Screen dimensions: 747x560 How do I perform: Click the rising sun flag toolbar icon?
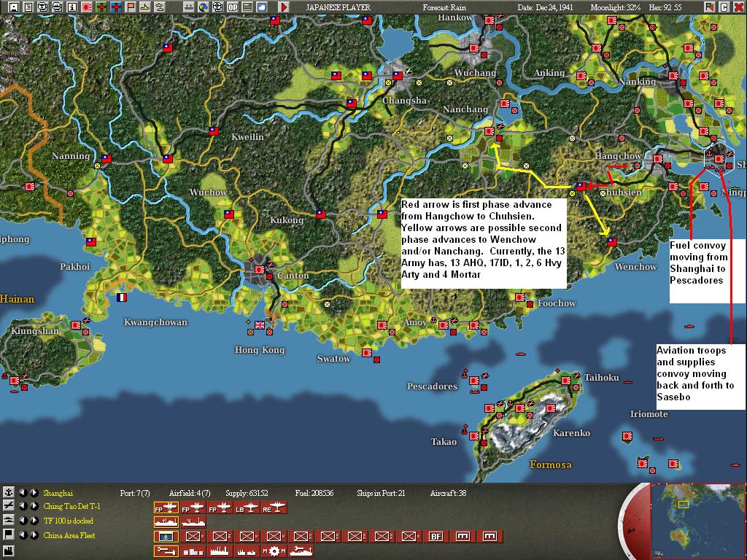(87, 7)
